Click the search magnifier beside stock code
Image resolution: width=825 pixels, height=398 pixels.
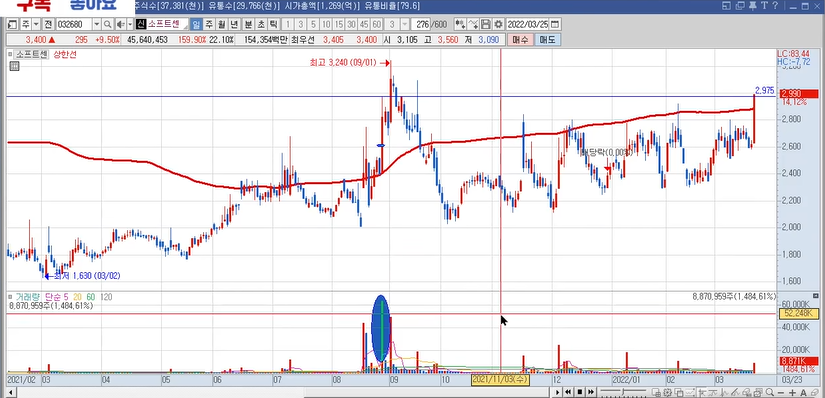click(x=107, y=24)
